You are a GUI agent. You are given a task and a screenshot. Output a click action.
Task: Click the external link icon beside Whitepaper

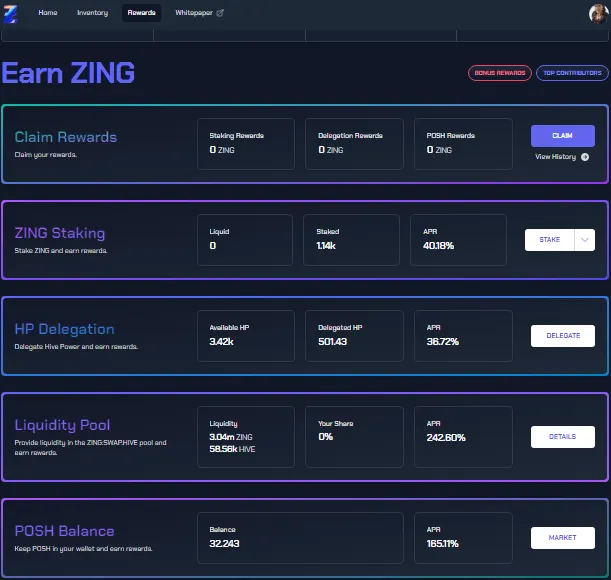pyautogui.click(x=220, y=13)
